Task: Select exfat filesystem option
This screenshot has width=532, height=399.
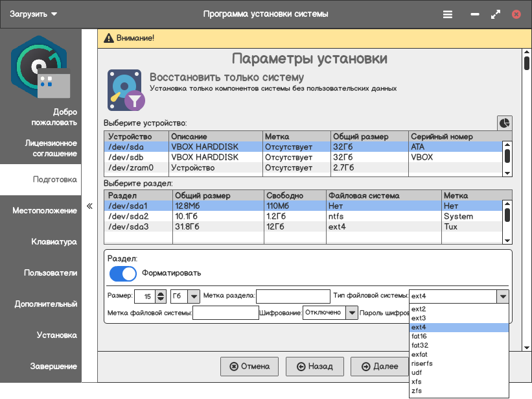Action: 420,354
